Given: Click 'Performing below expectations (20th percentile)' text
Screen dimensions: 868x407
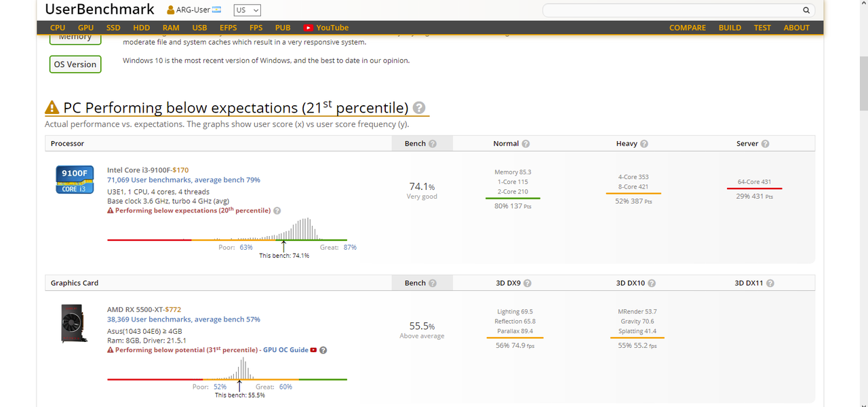Looking at the screenshot, I should pos(193,211).
